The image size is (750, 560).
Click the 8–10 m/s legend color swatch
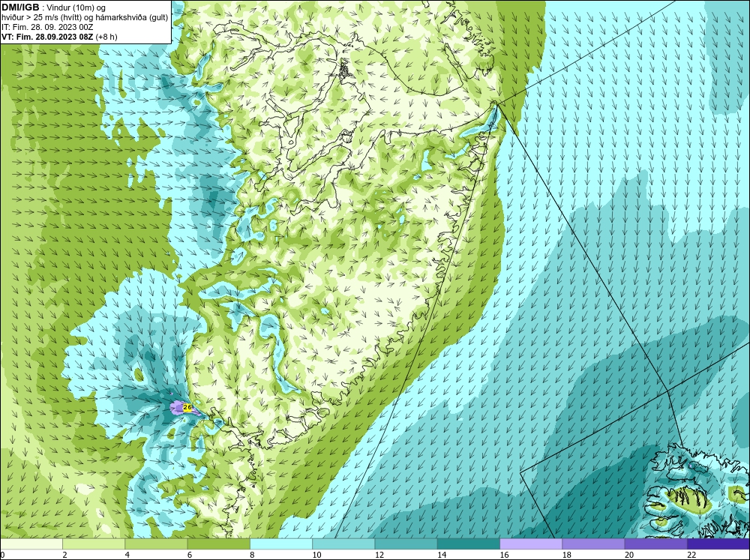coord(281,544)
